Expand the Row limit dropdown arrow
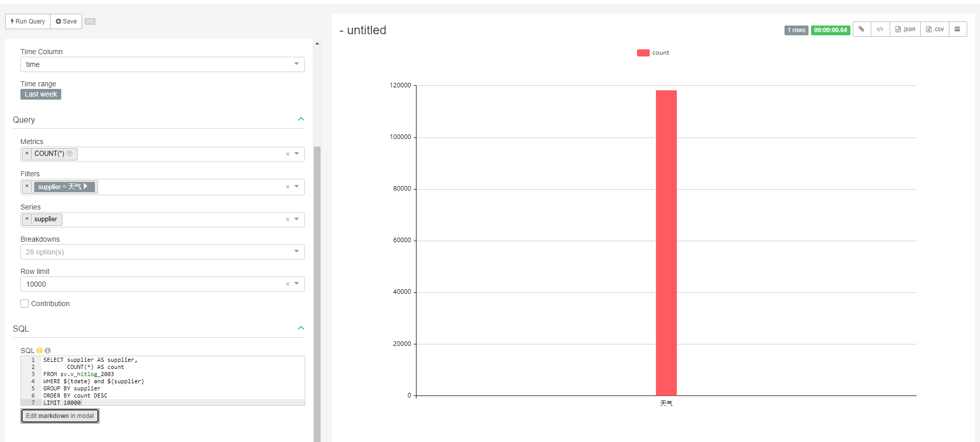Screen dimensions: 980x442 [x=297, y=284]
